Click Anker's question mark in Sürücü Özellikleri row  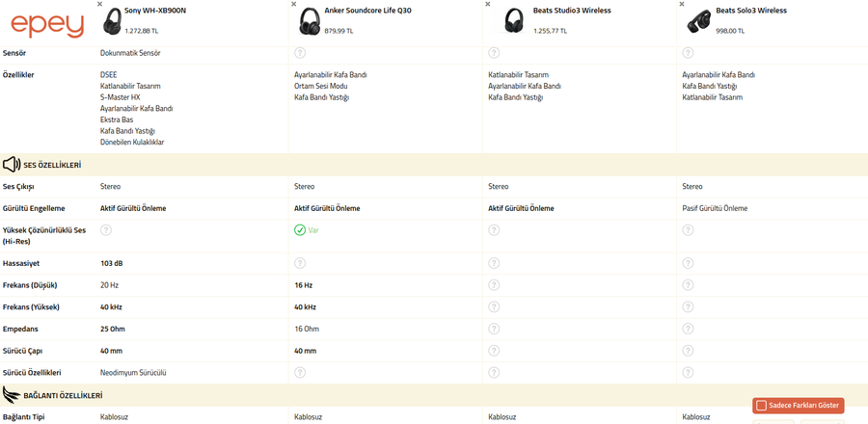point(300,373)
